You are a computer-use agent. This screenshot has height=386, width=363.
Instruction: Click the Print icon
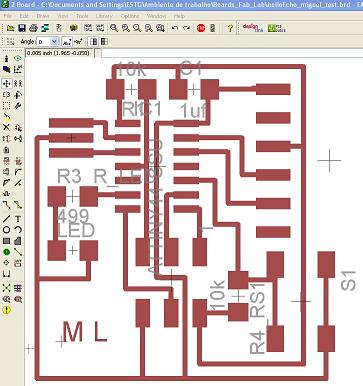(x=33, y=28)
